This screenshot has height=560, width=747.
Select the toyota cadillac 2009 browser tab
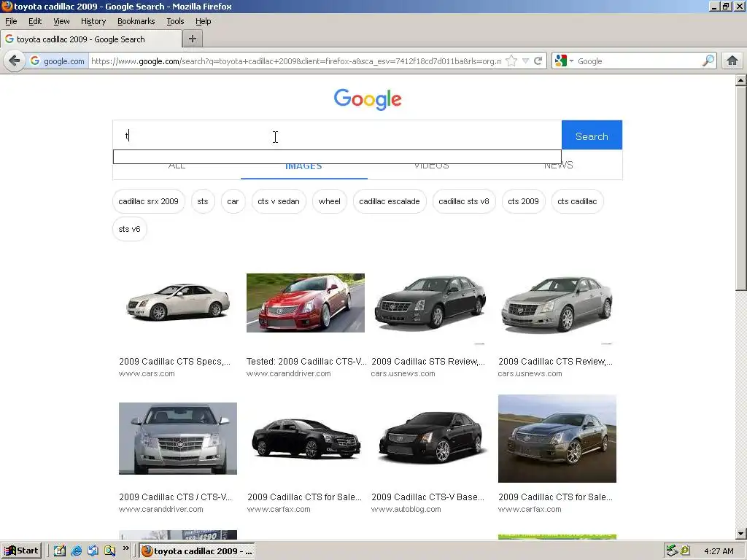pyautogui.click(x=90, y=39)
